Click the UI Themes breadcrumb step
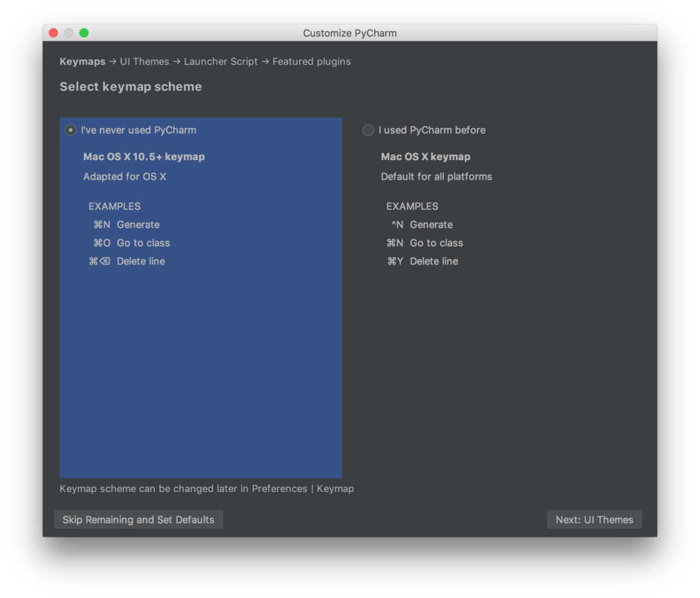700x598 pixels. click(x=145, y=62)
